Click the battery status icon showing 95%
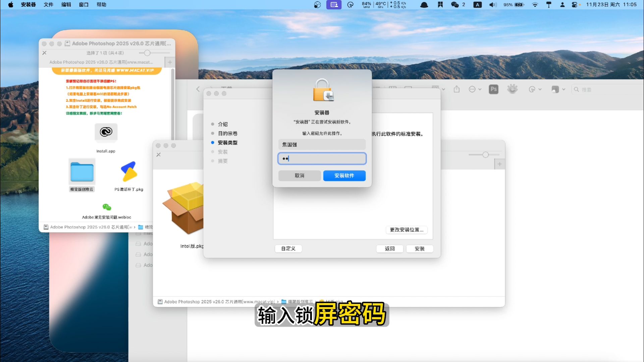The width and height of the screenshot is (644, 362). pyautogui.click(x=514, y=5)
